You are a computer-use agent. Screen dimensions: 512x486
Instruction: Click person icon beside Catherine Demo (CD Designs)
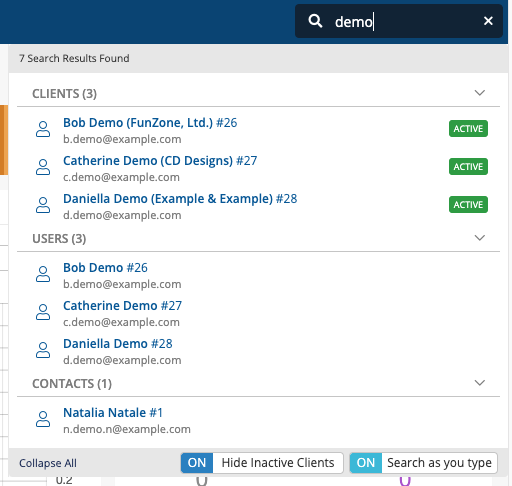coord(43,167)
